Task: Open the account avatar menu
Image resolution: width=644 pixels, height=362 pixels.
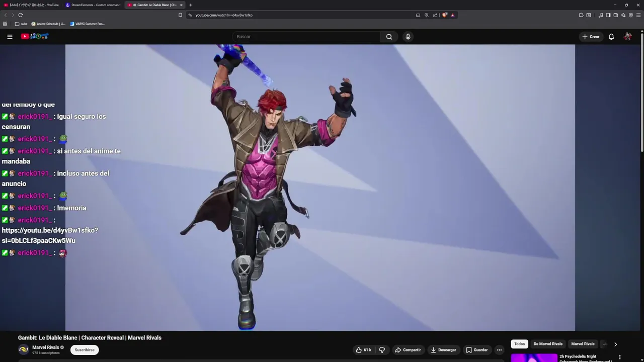Action: 627,37
